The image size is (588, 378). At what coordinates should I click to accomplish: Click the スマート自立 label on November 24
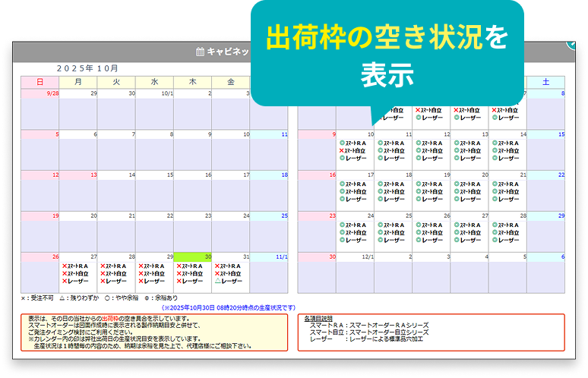click(x=356, y=232)
